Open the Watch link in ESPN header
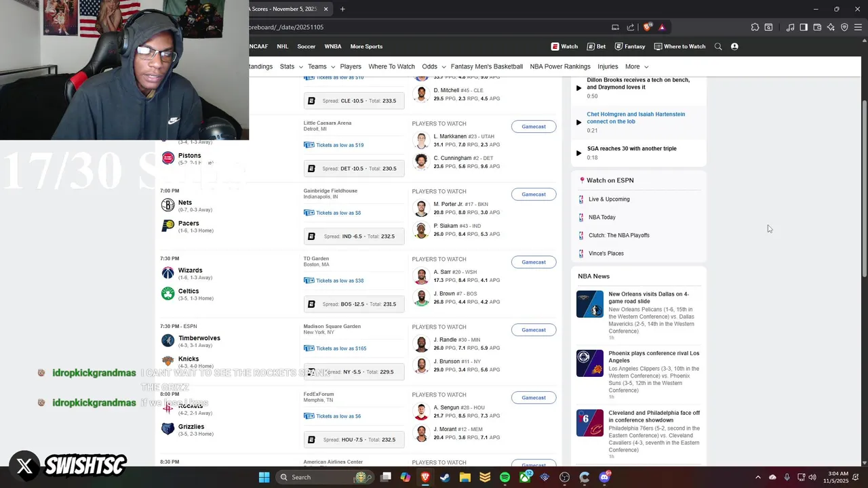This screenshot has height=488, width=868. pyautogui.click(x=564, y=46)
